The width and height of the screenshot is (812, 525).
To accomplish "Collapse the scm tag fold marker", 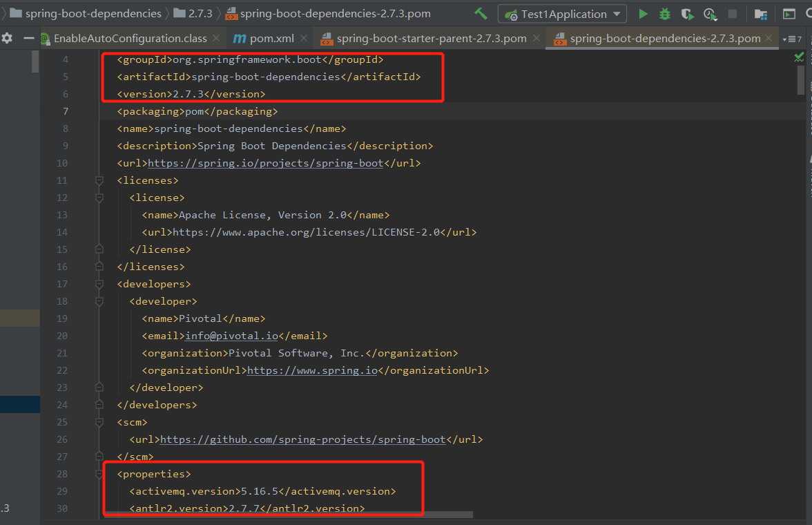I will pyautogui.click(x=99, y=422).
